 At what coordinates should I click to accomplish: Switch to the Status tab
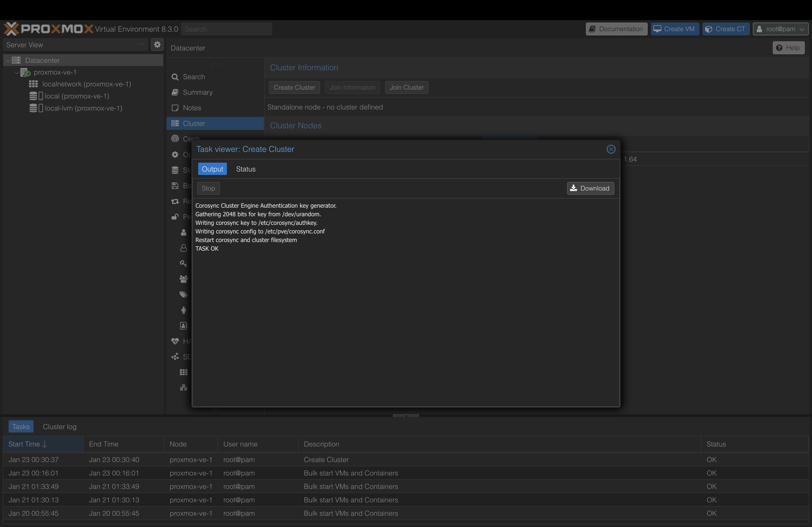click(245, 169)
